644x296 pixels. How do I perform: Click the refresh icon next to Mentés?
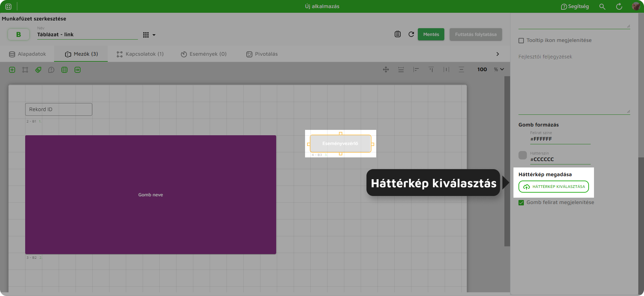[x=411, y=34]
